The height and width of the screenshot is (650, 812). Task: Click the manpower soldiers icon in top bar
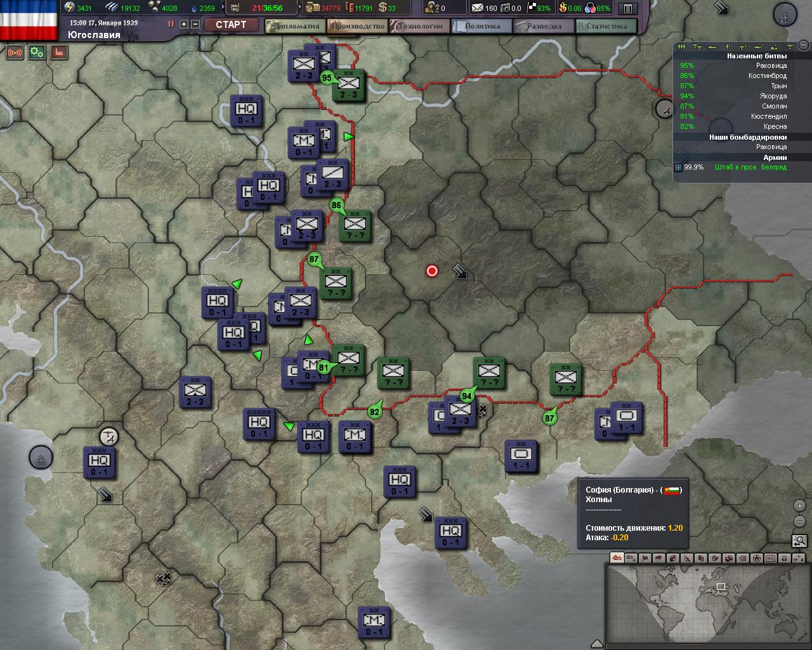tap(431, 8)
